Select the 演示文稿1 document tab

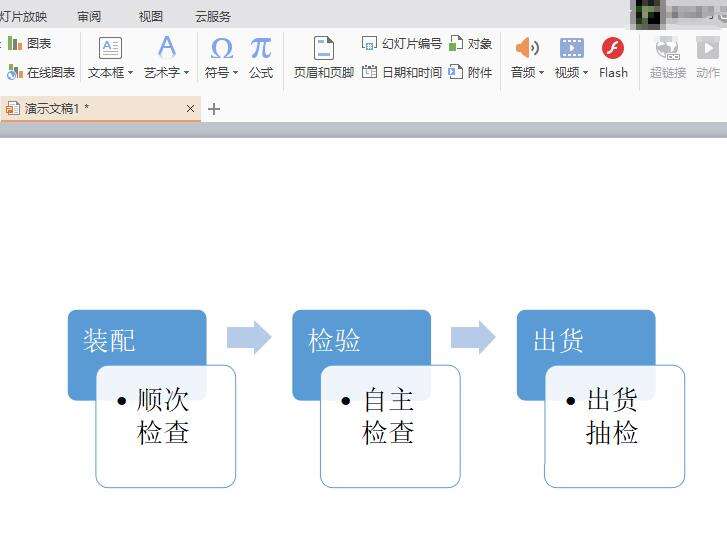[x=101, y=109]
